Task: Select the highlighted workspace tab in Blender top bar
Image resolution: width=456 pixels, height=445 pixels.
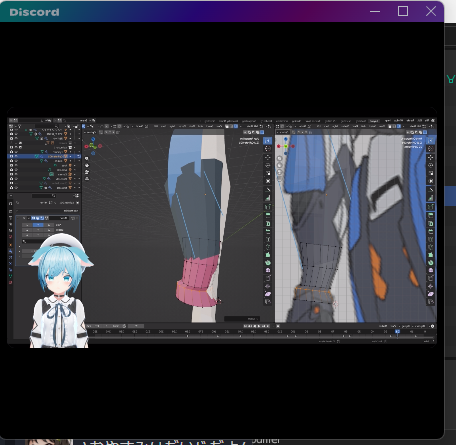Action: click(374, 120)
